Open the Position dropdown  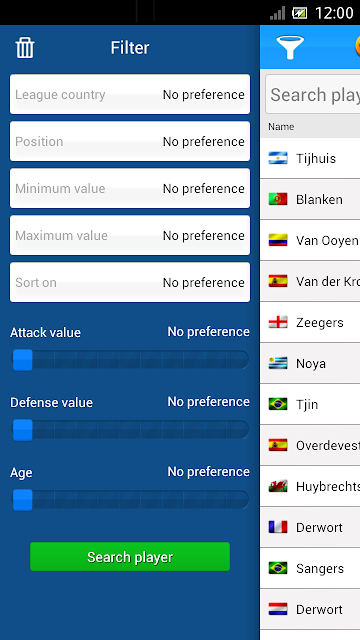click(x=130, y=141)
